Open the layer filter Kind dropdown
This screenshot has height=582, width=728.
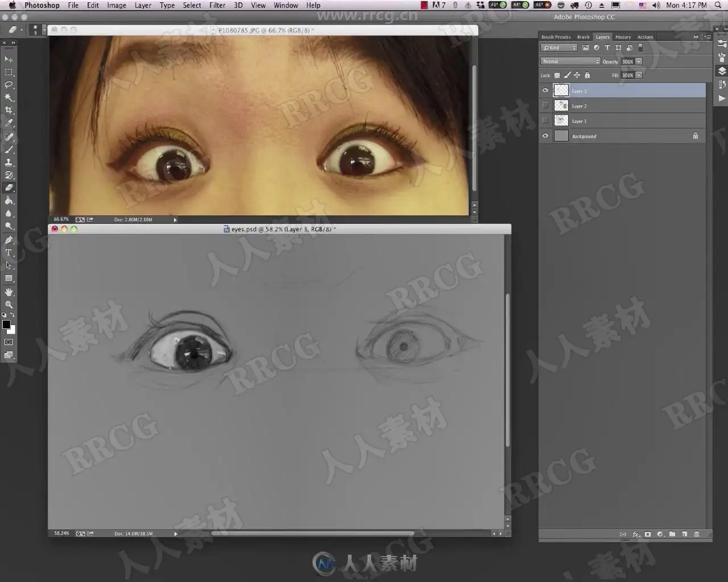click(x=559, y=48)
